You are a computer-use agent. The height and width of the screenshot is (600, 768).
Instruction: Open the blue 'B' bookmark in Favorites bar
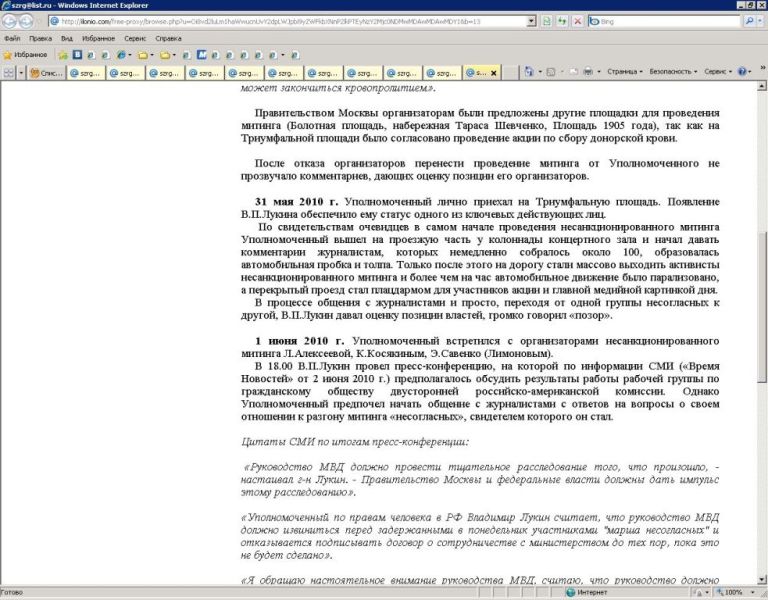(x=77, y=55)
